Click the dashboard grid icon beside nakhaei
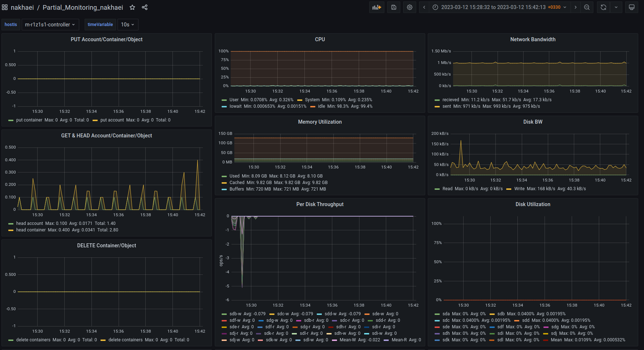The height and width of the screenshot is (350, 644). point(5,7)
